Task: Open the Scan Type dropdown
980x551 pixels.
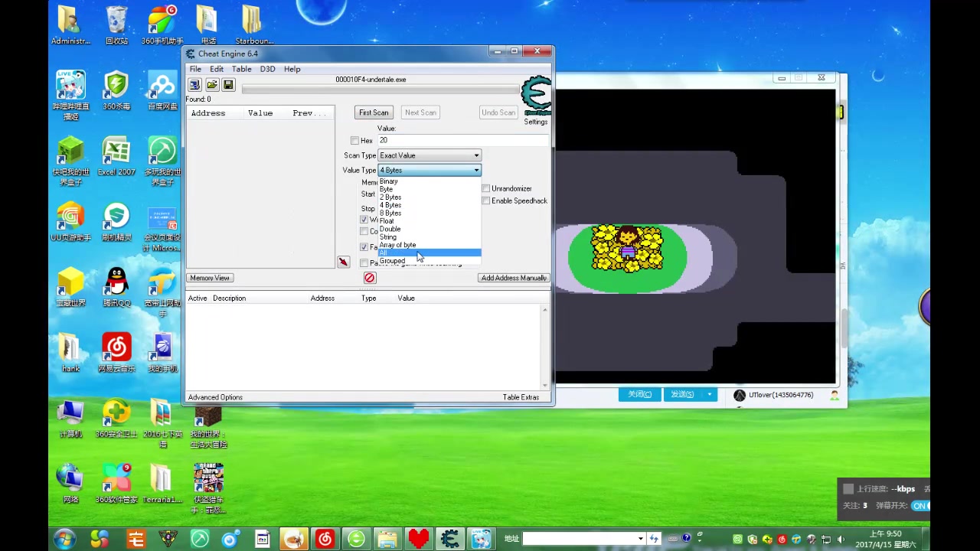Action: (x=430, y=155)
